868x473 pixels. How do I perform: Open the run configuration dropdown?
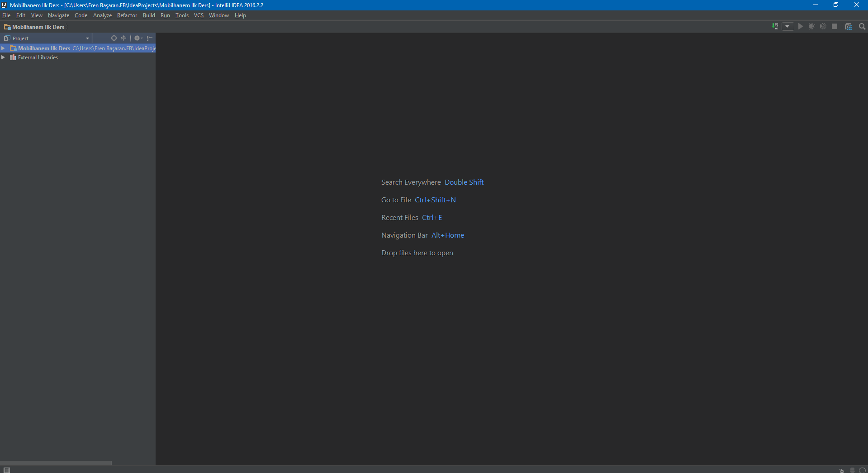click(787, 27)
